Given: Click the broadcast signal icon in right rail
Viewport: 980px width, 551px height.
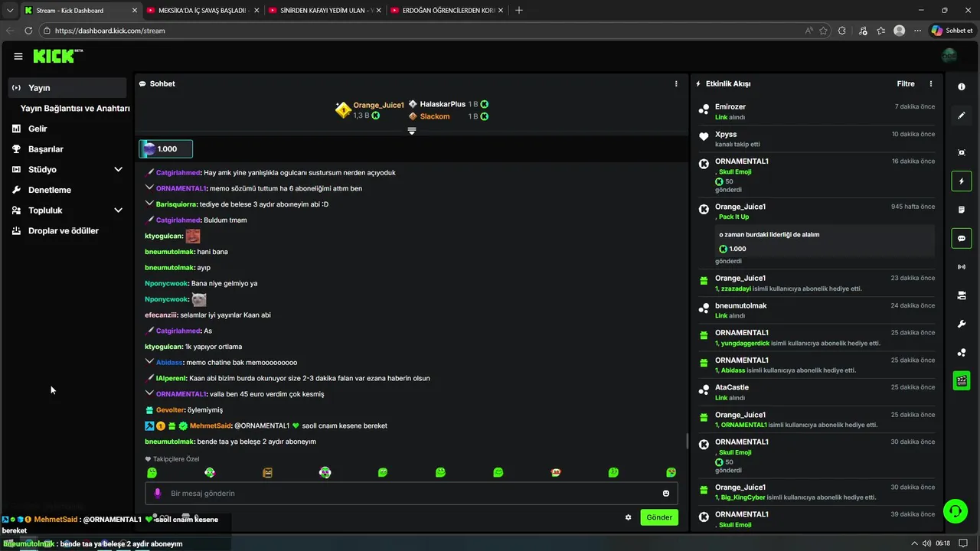Looking at the screenshot, I should [962, 267].
